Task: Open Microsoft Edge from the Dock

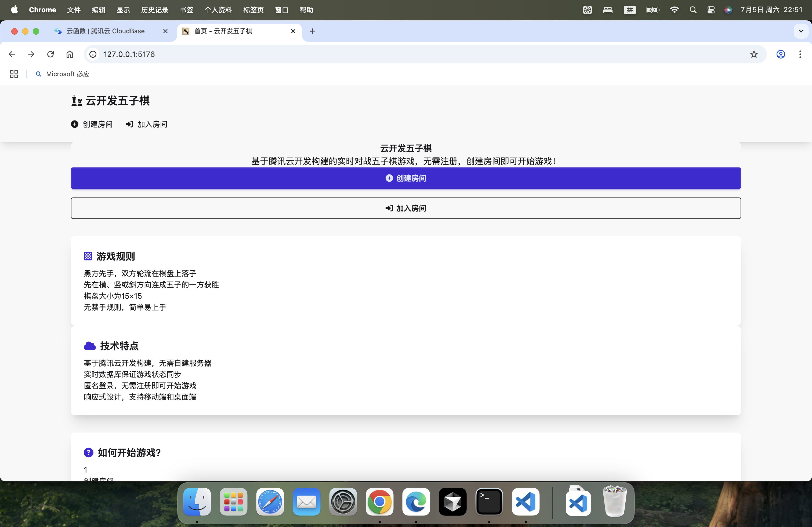Action: click(x=416, y=502)
